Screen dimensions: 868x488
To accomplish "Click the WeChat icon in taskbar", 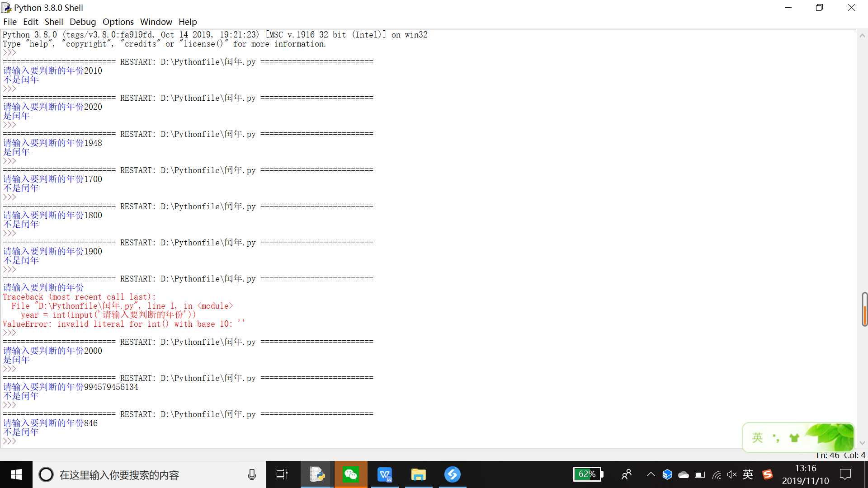I will point(350,474).
